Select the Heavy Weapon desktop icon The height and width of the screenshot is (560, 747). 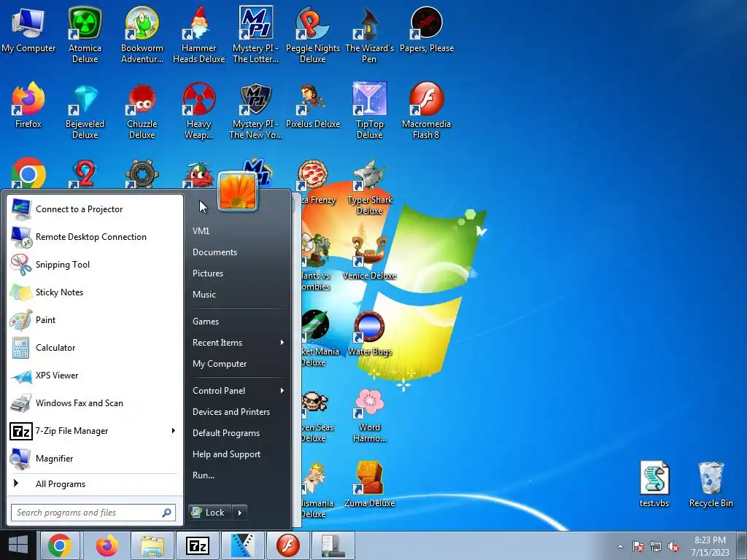[198, 111]
